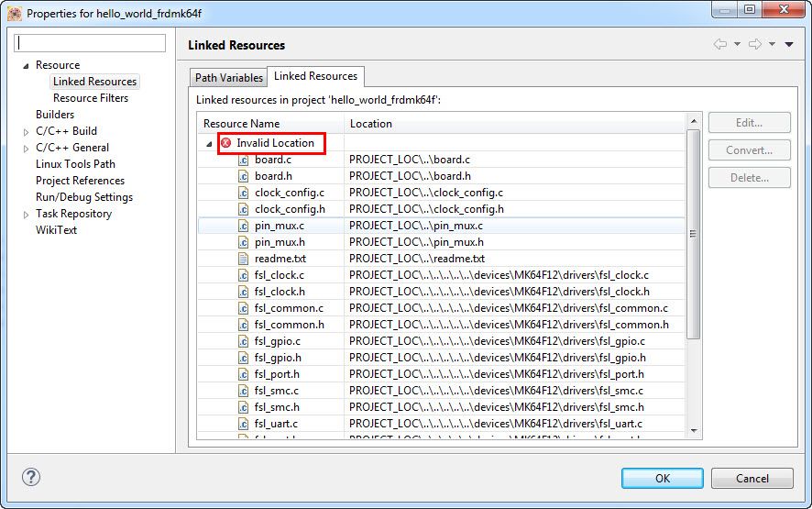The image size is (812, 509).
Task: Open the back history dropdown arrow
Action: click(x=737, y=44)
